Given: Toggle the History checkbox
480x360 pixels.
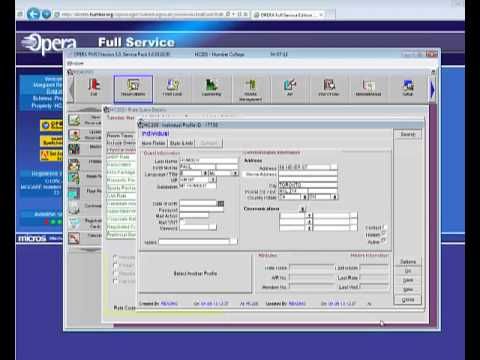Looking at the screenshot, I should [x=384, y=234].
